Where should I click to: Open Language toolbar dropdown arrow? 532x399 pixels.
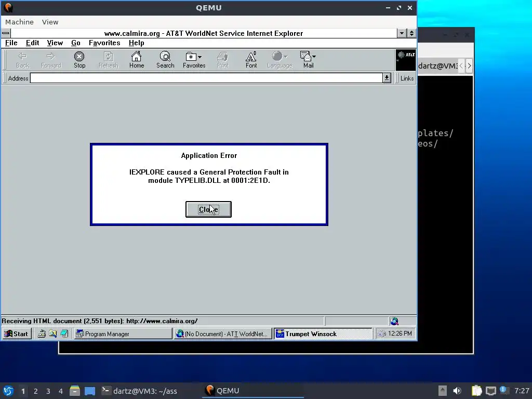tap(286, 57)
